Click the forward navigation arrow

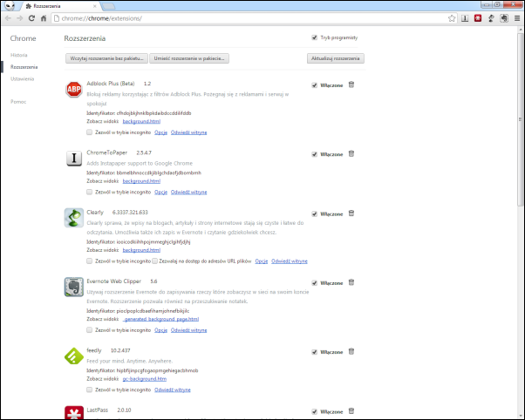tap(20, 18)
